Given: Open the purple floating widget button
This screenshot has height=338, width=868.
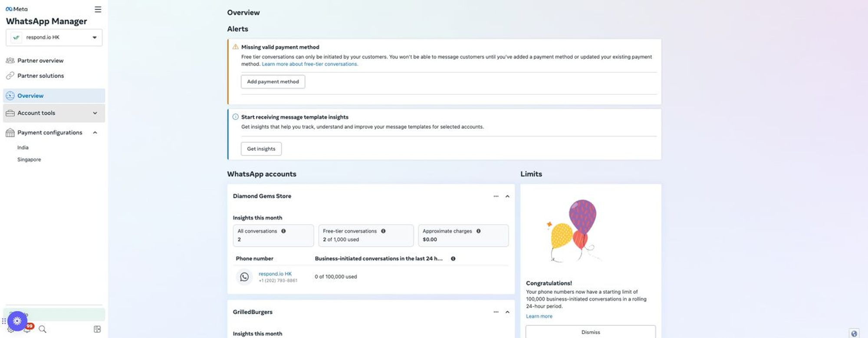Looking at the screenshot, I should (17, 321).
